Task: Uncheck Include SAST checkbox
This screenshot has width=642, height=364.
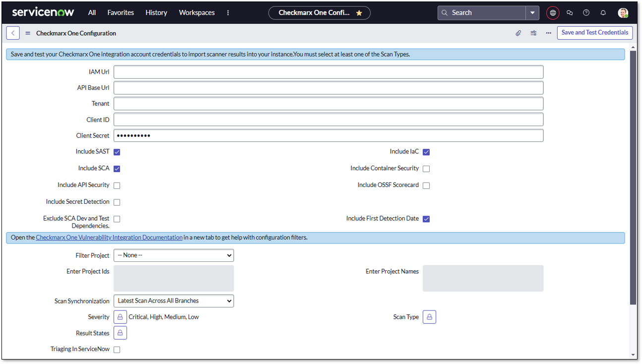Action: (117, 152)
